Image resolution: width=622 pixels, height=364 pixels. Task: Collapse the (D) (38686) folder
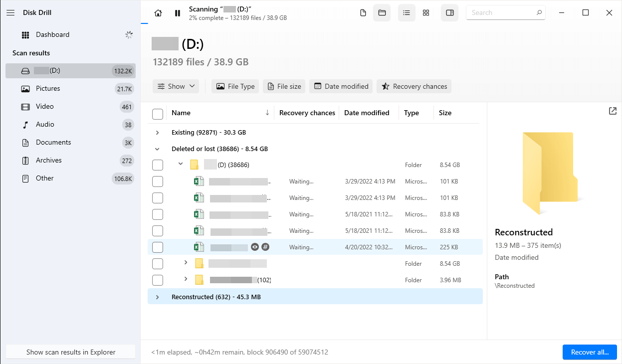click(x=181, y=165)
